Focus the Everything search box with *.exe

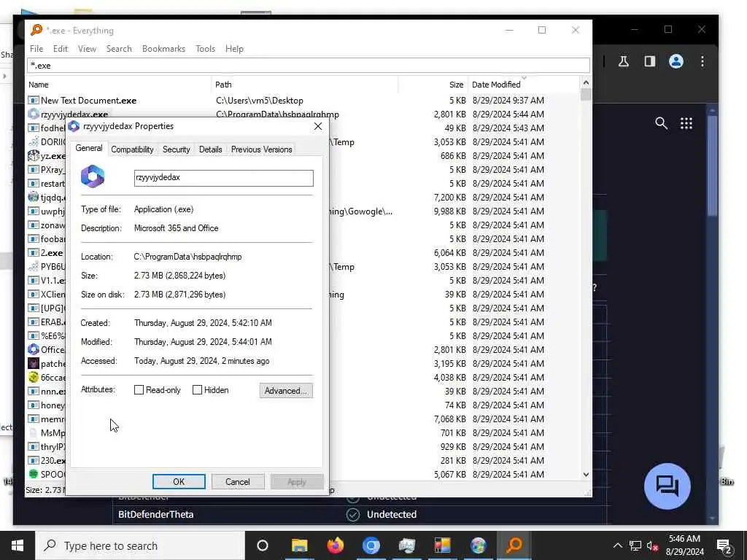(309, 66)
